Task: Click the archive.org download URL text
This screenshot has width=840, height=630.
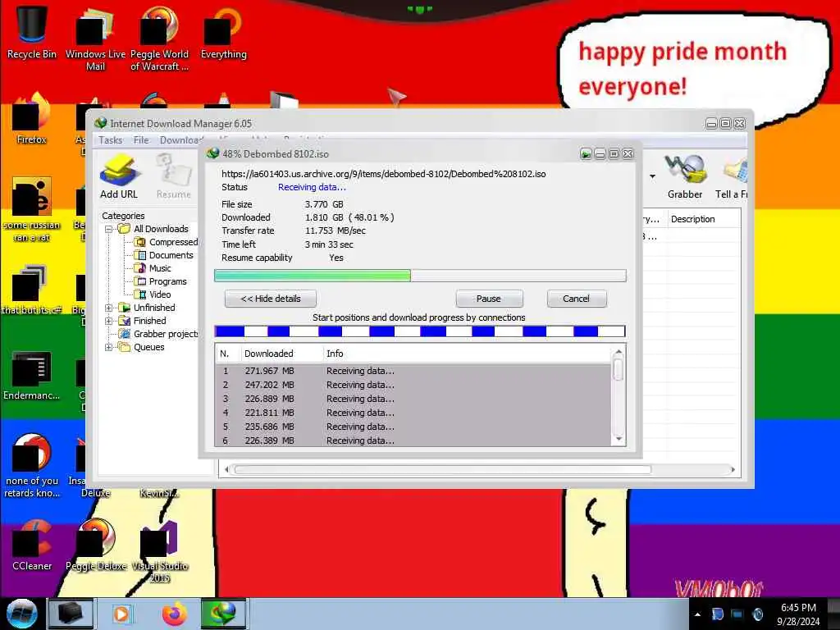Action: 384,174
